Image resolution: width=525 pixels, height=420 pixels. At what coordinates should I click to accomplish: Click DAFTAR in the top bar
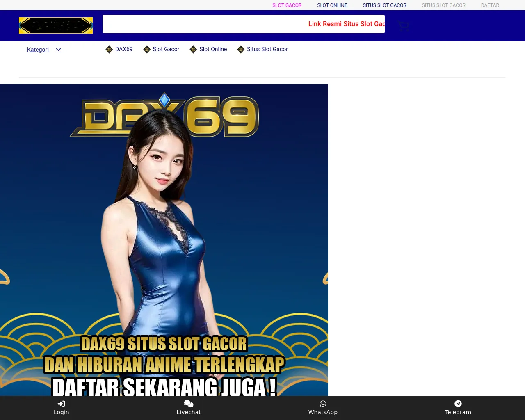coord(490,5)
